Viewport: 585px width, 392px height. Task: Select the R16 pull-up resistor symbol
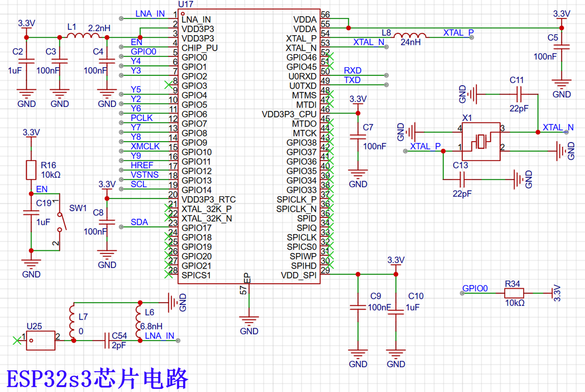coord(31,170)
